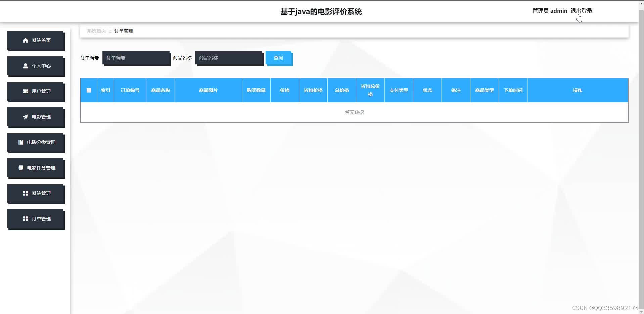Click the grid icon beside 订单管理 in sidebar
644x314 pixels.
click(26, 219)
